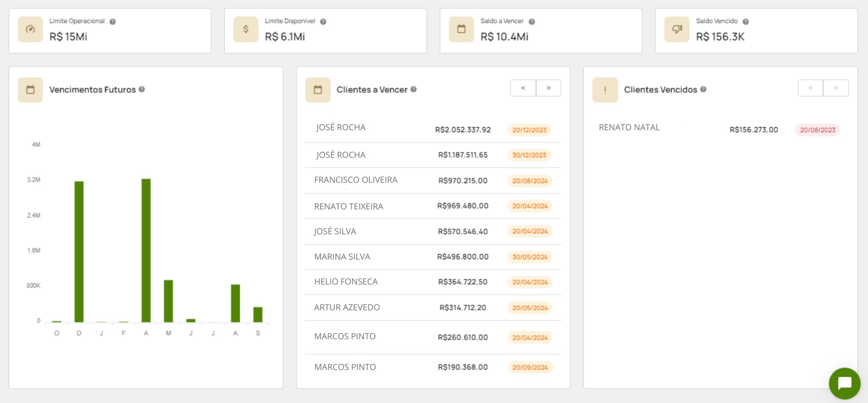Click the tallest April bar in chart
Screen dimensions: 868x403
pyautogui.click(x=146, y=250)
